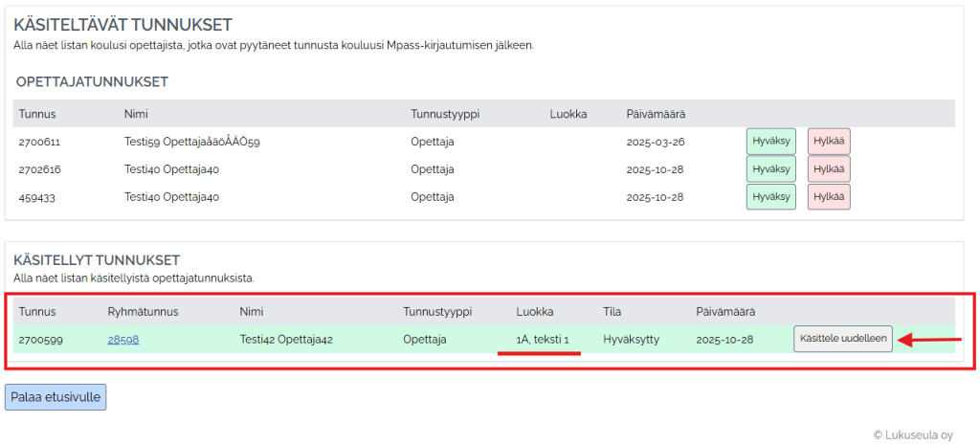
Task: Click Nimi header in Opettajatunnukset table
Action: pyautogui.click(x=135, y=114)
